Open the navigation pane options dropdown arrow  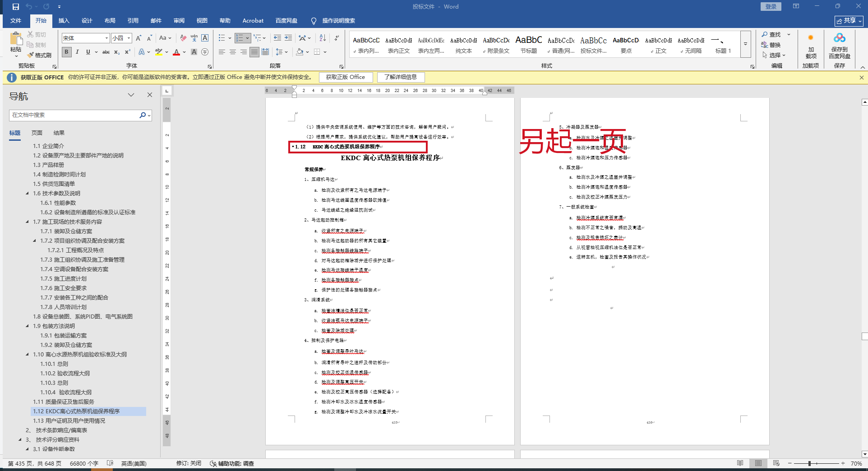131,95
